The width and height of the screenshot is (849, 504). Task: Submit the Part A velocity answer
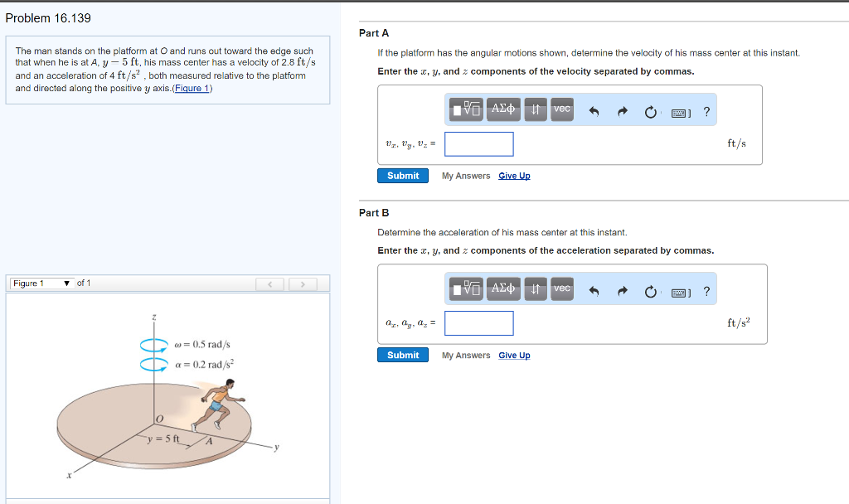pyautogui.click(x=403, y=176)
